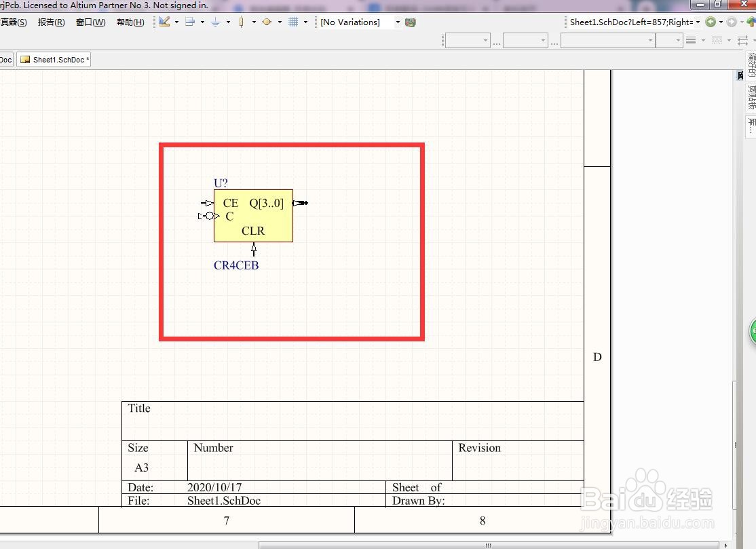Click the Title field in title block
The width and height of the screenshot is (756, 549).
point(352,421)
